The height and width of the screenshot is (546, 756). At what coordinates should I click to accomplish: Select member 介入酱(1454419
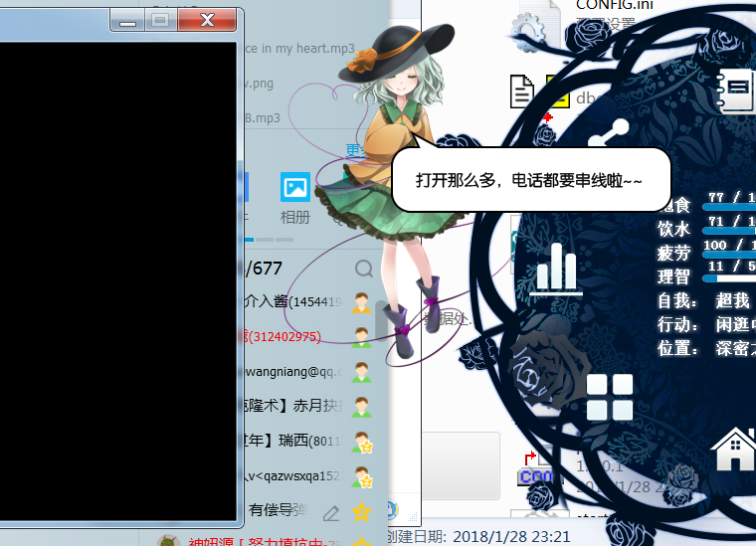(x=293, y=301)
